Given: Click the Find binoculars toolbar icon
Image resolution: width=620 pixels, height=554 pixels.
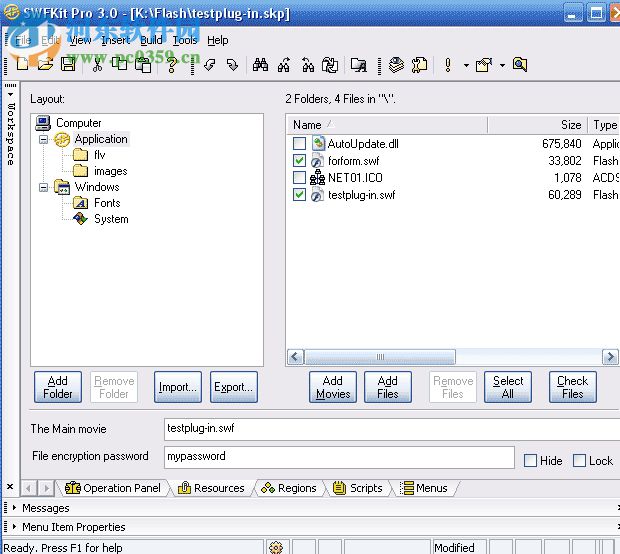Looking at the screenshot, I should click(x=260, y=65).
